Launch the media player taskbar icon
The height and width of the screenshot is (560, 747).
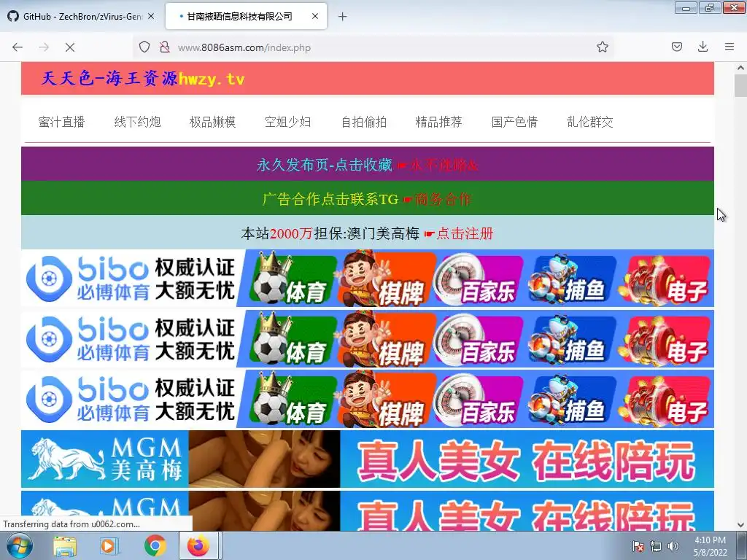(x=109, y=545)
